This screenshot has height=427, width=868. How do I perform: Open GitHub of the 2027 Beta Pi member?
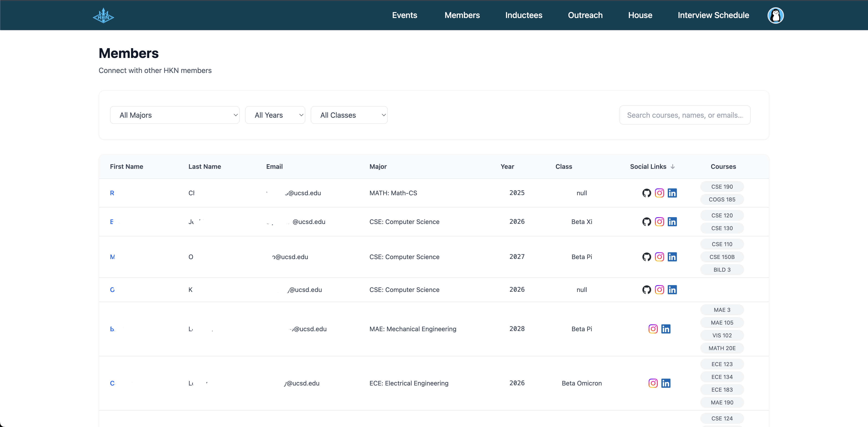646,257
